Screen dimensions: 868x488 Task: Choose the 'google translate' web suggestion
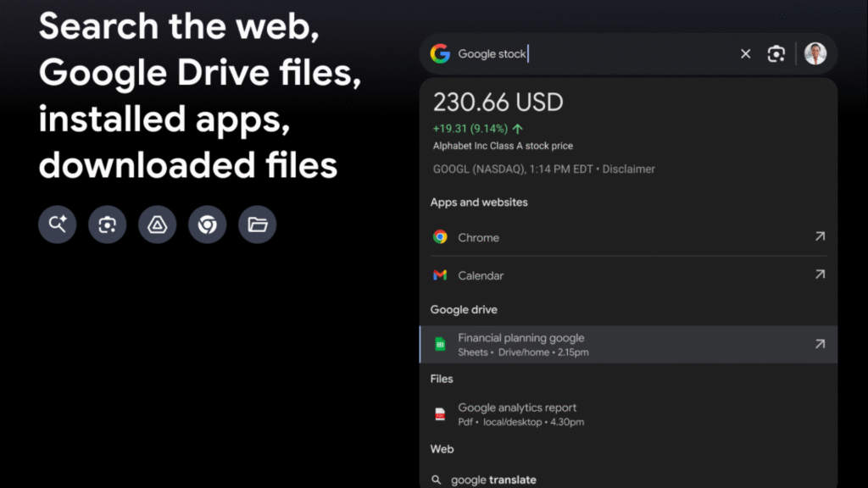(x=493, y=480)
